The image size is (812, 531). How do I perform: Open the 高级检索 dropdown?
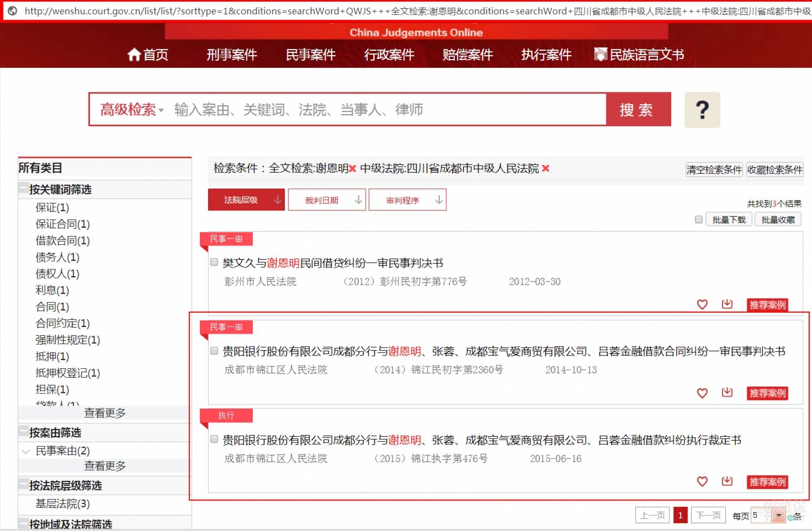click(131, 109)
